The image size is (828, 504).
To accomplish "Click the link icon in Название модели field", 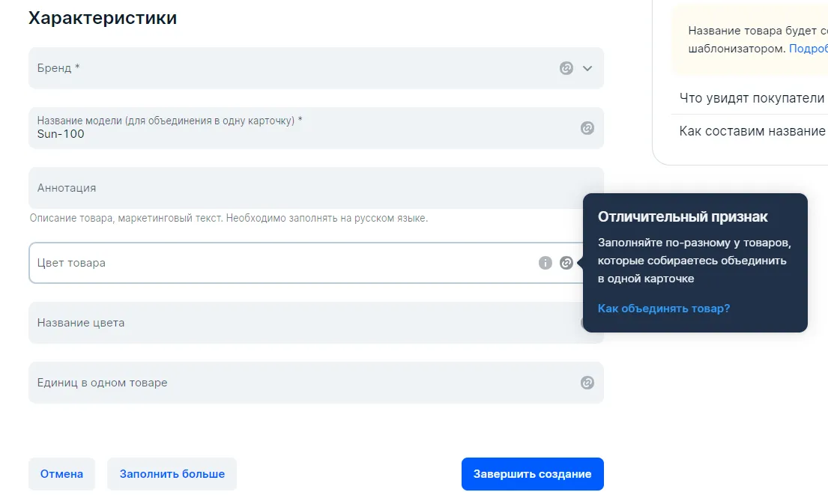I will (x=587, y=128).
